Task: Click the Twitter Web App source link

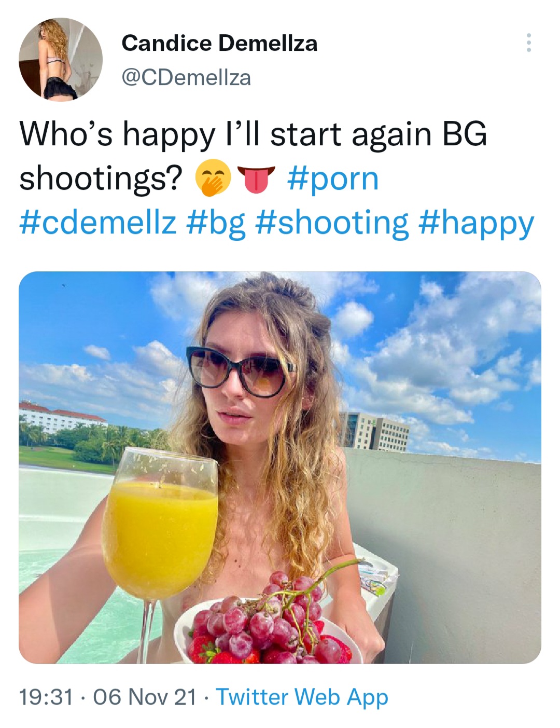Action: 302,697
